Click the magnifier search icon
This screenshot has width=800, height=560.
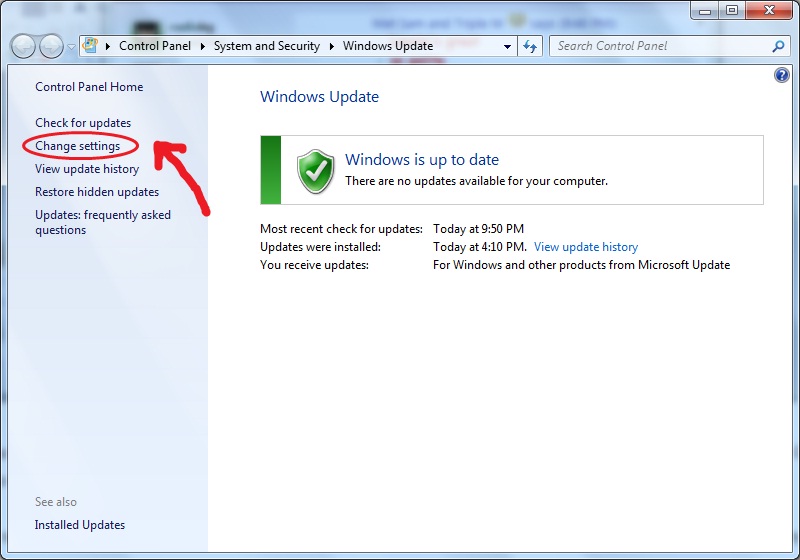[x=778, y=46]
